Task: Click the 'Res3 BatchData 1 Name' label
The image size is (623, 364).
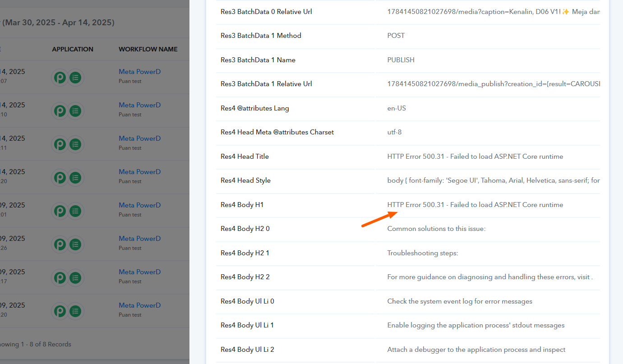Action: [258, 60]
